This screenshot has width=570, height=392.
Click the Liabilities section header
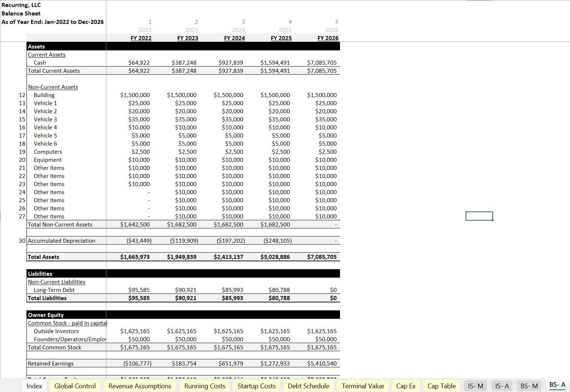40,274
